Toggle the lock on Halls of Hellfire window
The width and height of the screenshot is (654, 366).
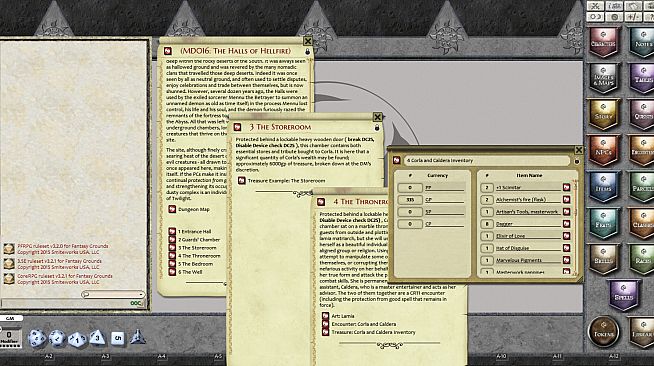click(x=307, y=52)
